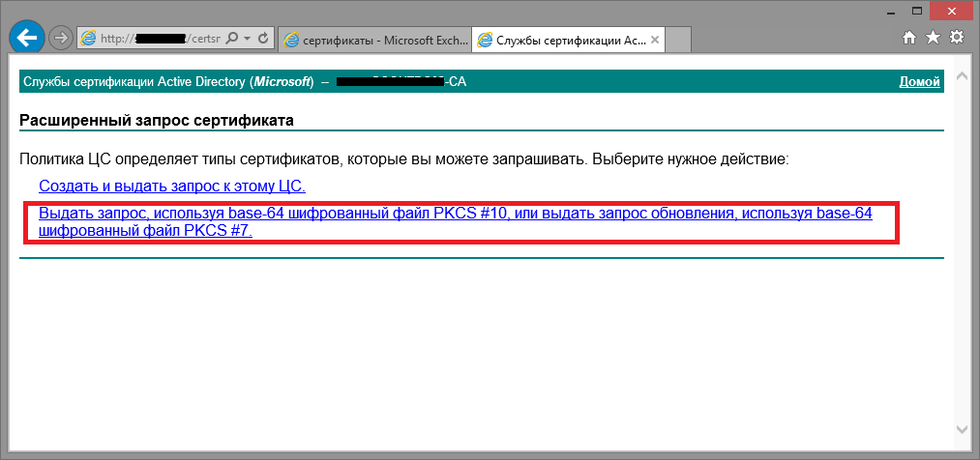Click the browser Forward arrow button
The width and height of the screenshot is (980, 460).
tap(60, 39)
